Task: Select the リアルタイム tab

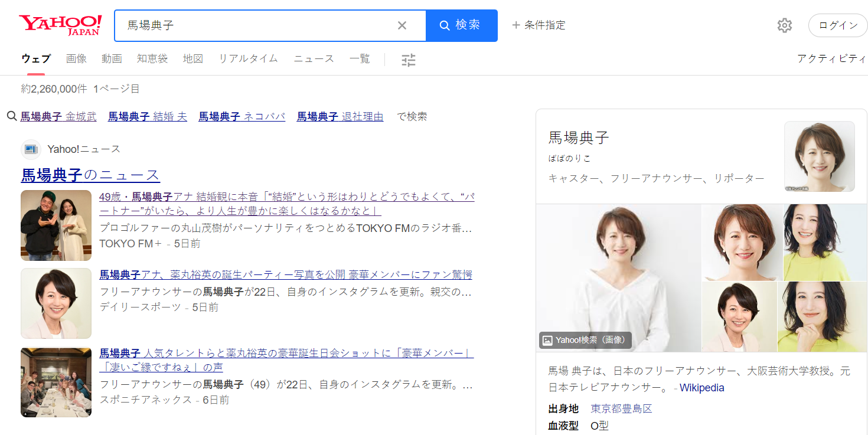Action: pyautogui.click(x=247, y=58)
